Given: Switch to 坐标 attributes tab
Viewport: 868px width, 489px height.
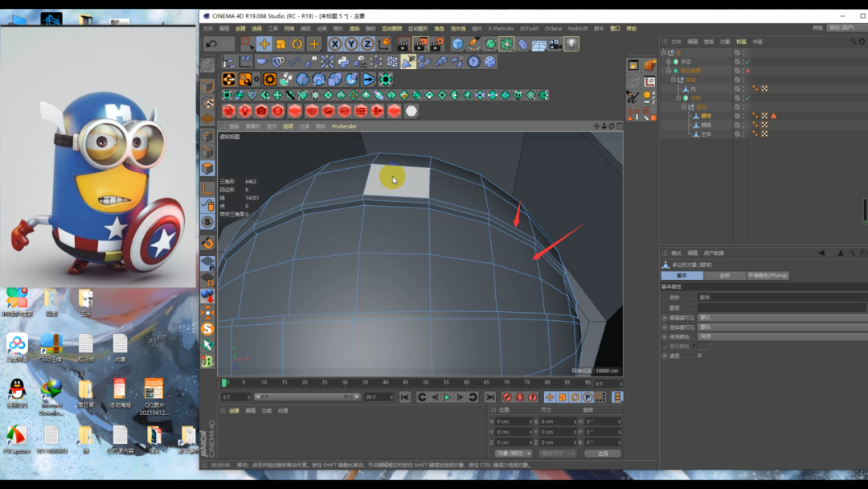Looking at the screenshot, I should click(x=725, y=275).
